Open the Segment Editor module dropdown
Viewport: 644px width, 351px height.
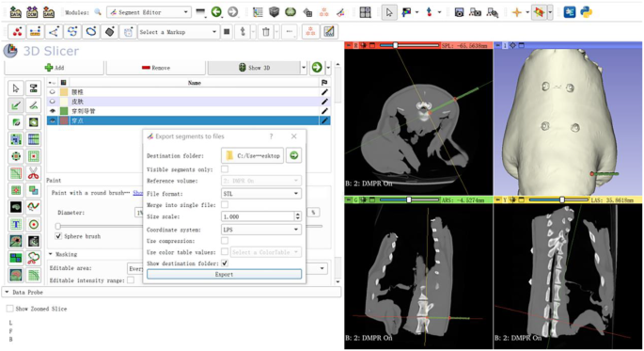(x=149, y=12)
